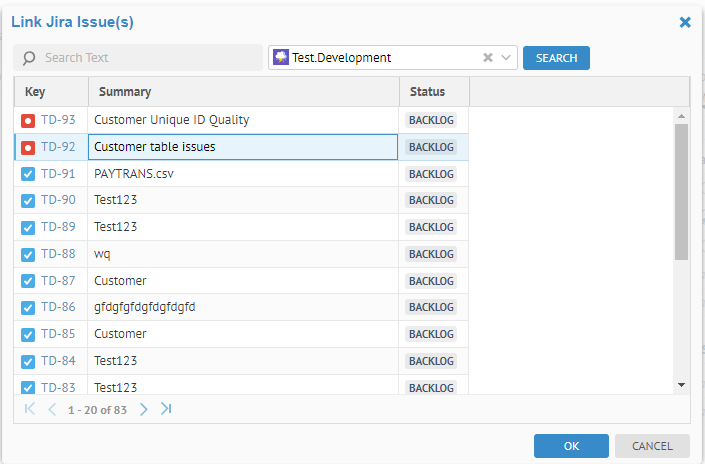
Task: Go to the first page of results
Action: 30,409
